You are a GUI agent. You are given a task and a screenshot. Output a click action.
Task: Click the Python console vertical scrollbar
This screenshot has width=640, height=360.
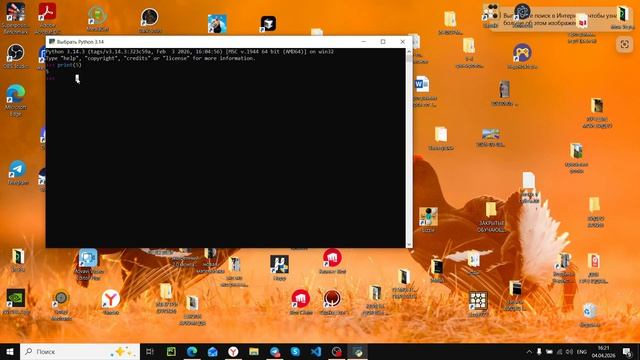tap(409, 147)
